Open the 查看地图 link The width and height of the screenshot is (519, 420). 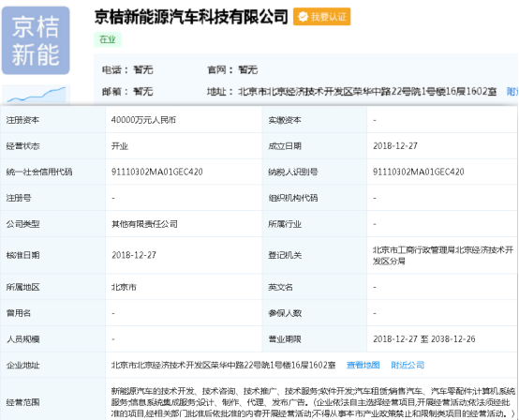(x=363, y=365)
